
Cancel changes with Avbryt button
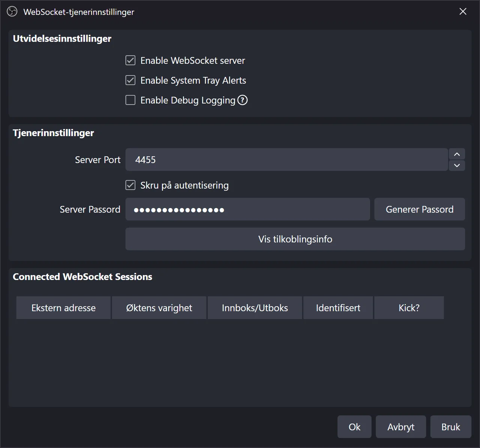pos(401,427)
